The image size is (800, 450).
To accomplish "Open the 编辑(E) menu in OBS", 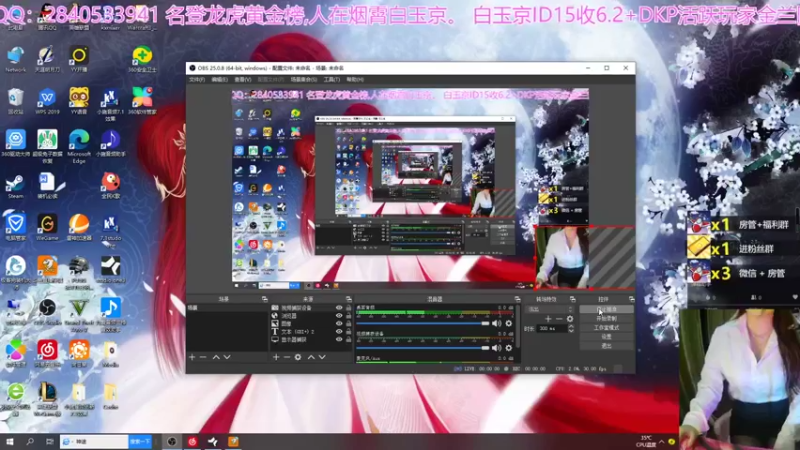I will [x=219, y=80].
